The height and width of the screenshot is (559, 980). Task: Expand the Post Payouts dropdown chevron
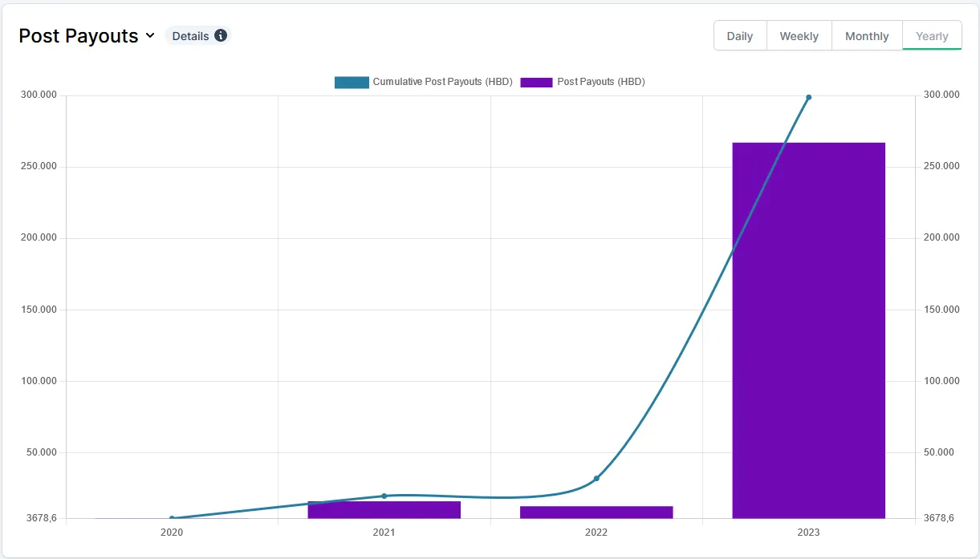tap(150, 36)
